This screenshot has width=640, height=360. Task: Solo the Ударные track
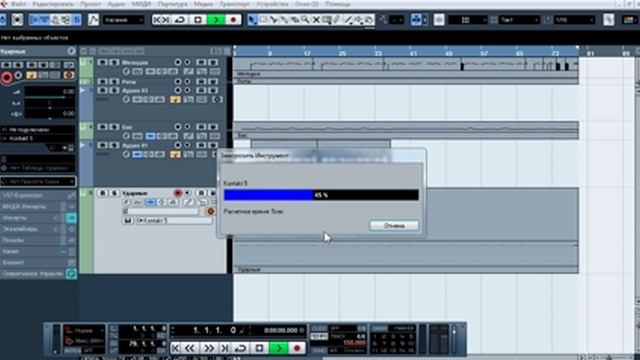tap(114, 193)
